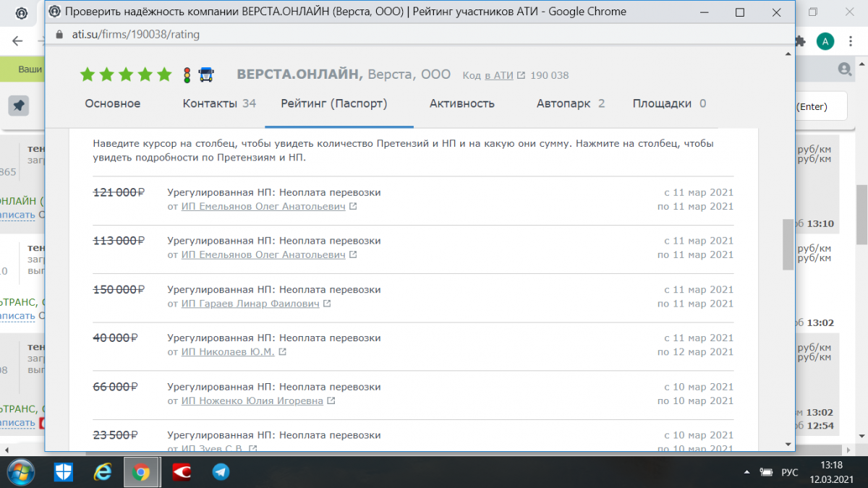
Task: Click the lock icon in the address bar
Action: pyautogui.click(x=60, y=34)
